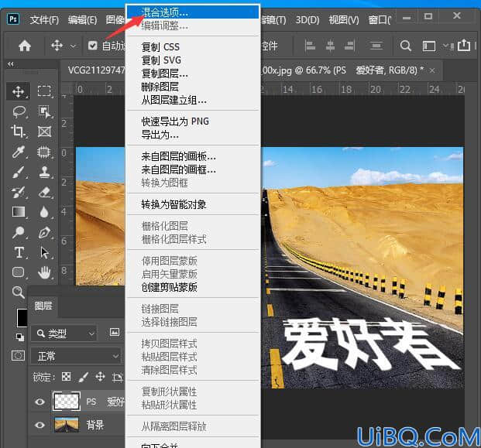Image resolution: width=481 pixels, height=448 pixels.
Task: Toggle Quick Mask mode icon
Action: click(18, 355)
